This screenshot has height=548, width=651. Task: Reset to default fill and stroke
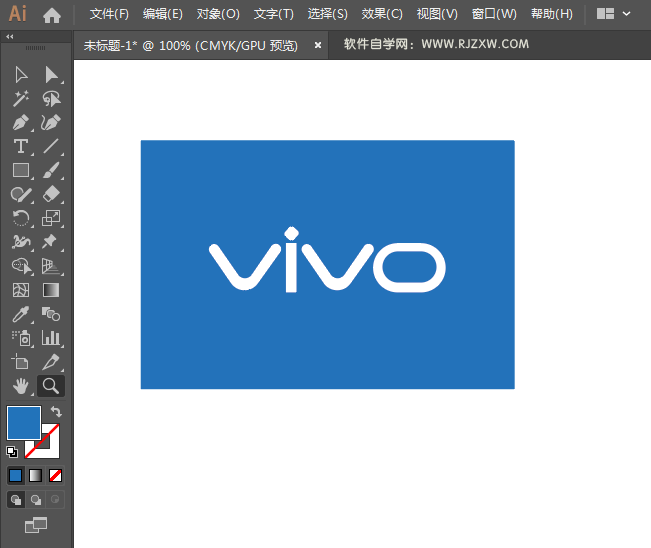[x=12, y=452]
